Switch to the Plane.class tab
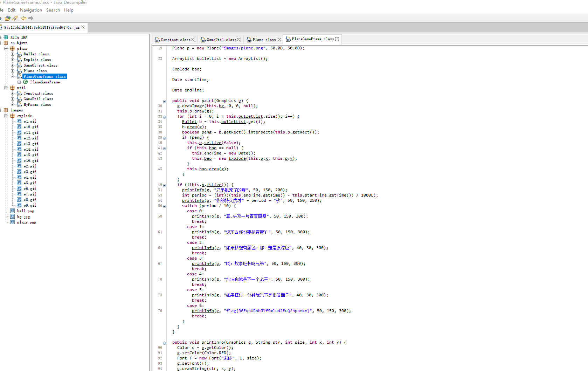Screen dimensions: 588x371 click(x=264, y=40)
